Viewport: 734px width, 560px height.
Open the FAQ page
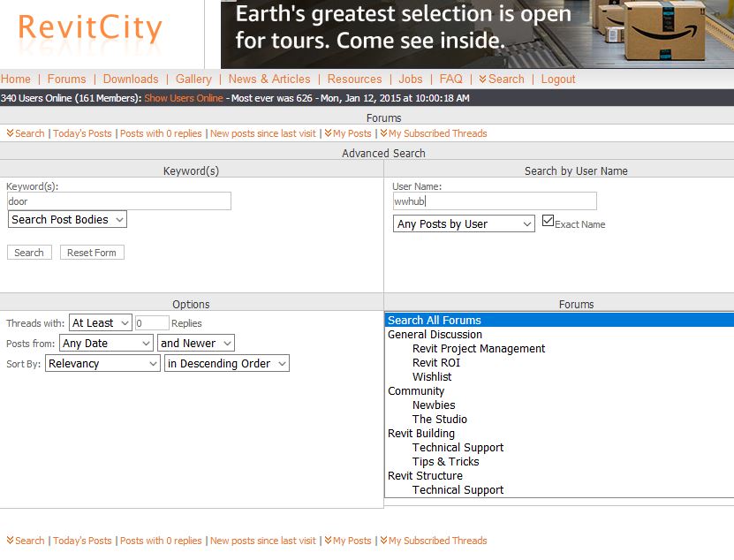tap(450, 79)
